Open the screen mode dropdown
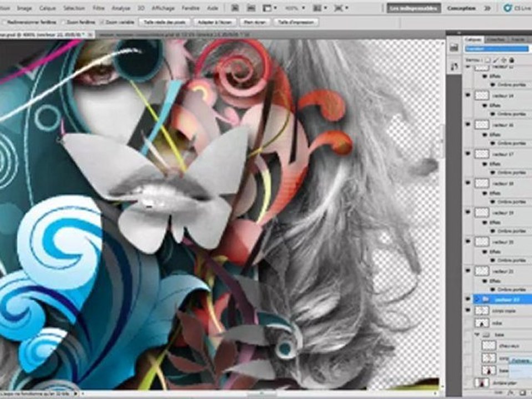Image resolution: width=532 pixels, height=399 pixels. (341, 8)
